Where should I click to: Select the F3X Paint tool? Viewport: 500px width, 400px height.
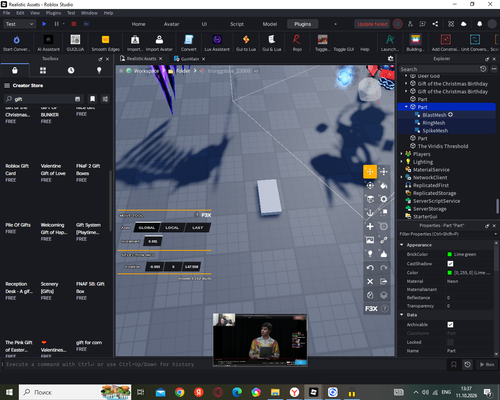coord(384,185)
